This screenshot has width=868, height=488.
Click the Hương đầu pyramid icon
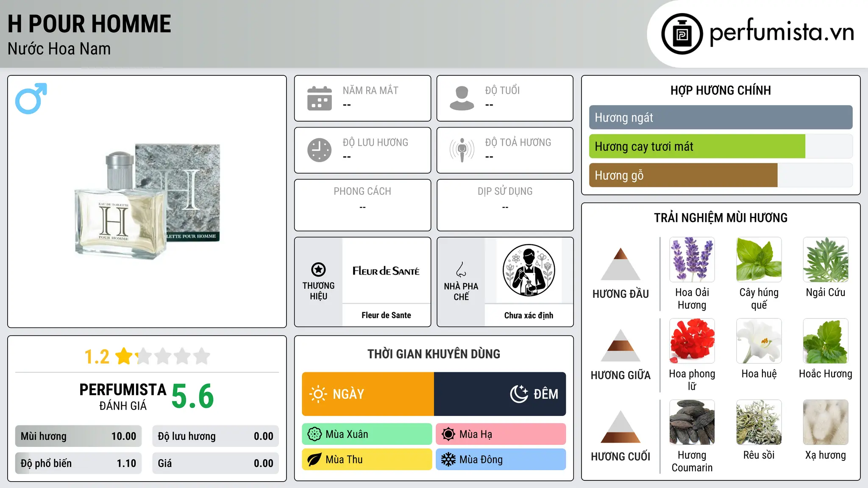[620, 264]
